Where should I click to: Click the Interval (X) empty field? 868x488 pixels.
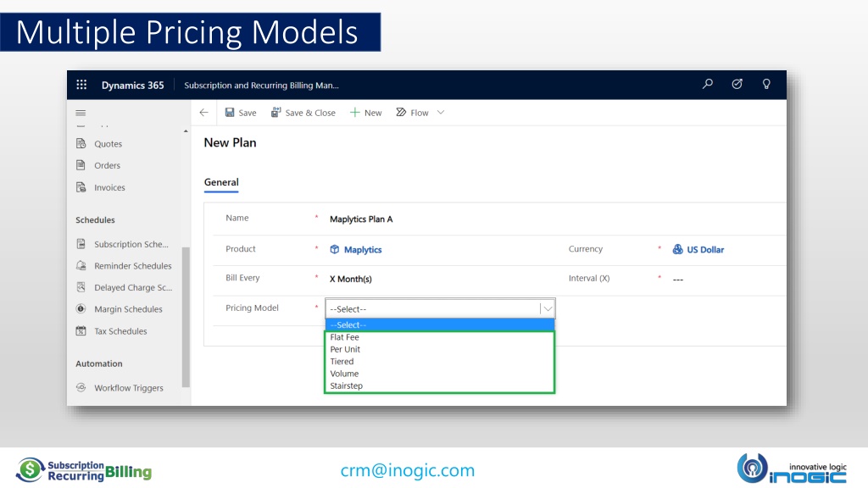[x=678, y=280]
